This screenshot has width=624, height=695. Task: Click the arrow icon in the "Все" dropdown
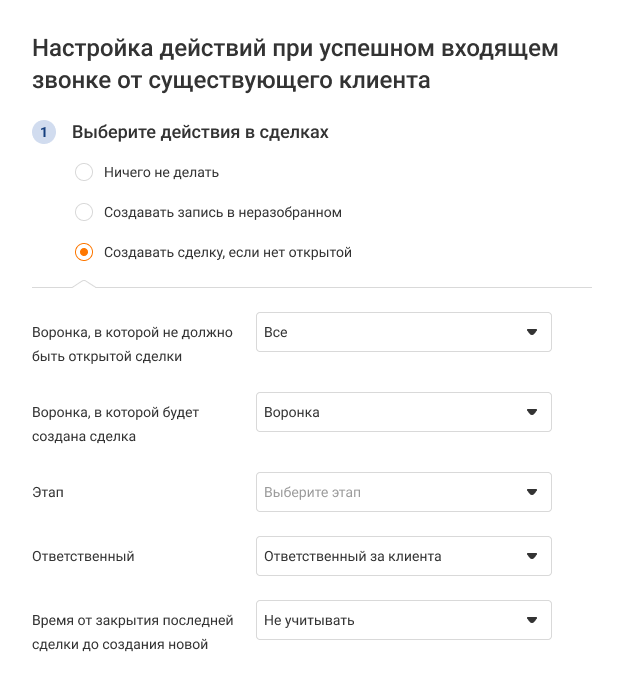(532, 332)
